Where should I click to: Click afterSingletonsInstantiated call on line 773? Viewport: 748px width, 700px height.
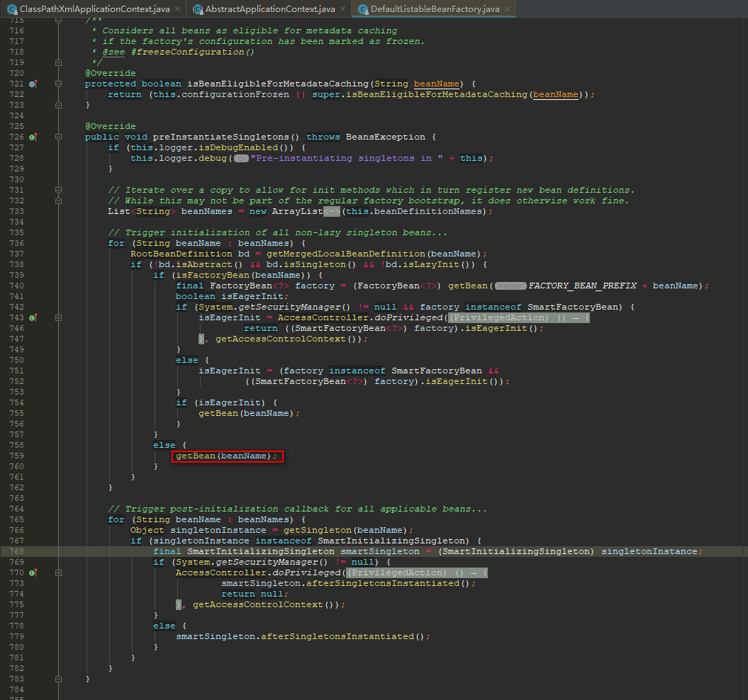point(383,583)
